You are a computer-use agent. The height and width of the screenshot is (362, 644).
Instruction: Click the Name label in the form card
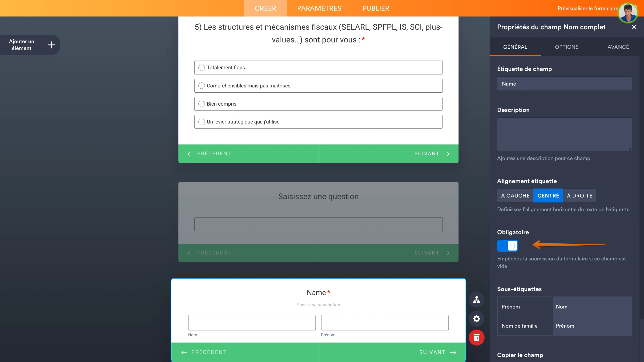[x=316, y=292]
